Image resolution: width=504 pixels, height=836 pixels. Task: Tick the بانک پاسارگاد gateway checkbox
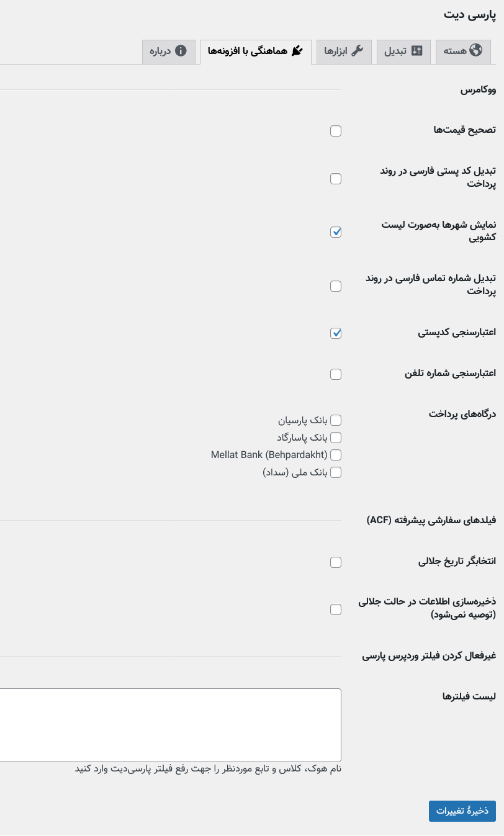point(336,438)
